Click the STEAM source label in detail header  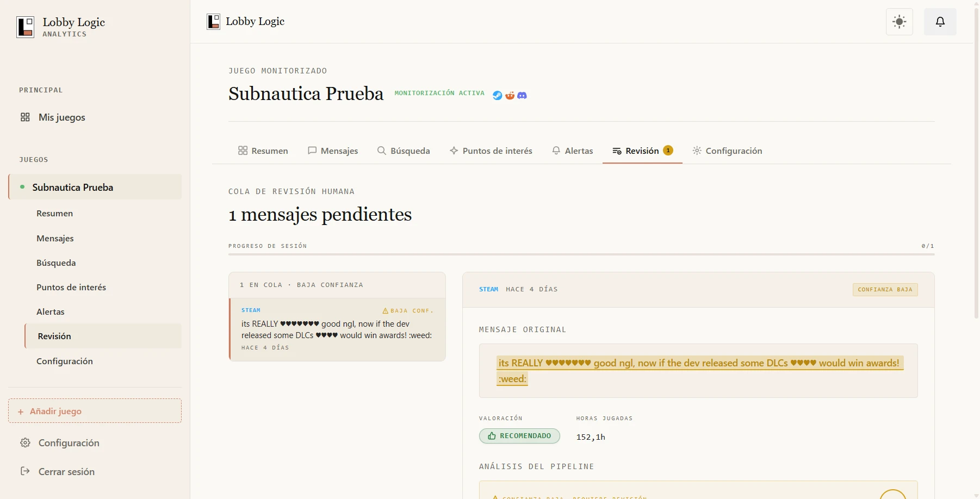pyautogui.click(x=488, y=289)
